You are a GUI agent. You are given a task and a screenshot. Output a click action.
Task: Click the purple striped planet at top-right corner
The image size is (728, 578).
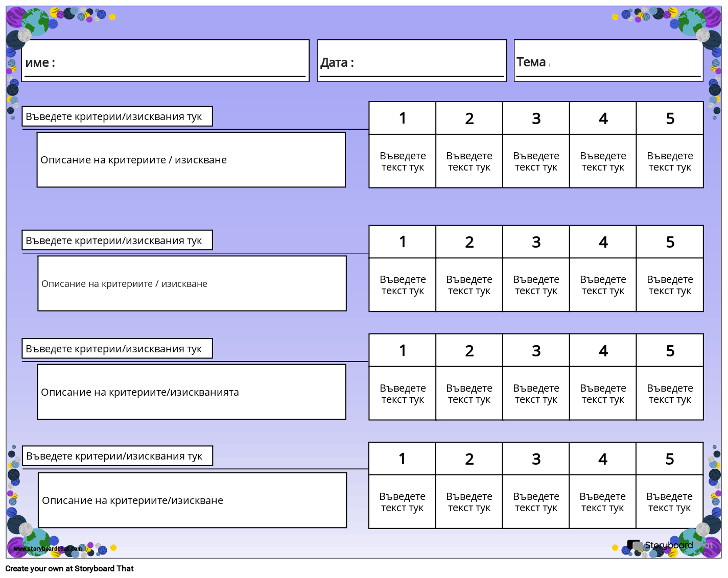[x=712, y=17]
